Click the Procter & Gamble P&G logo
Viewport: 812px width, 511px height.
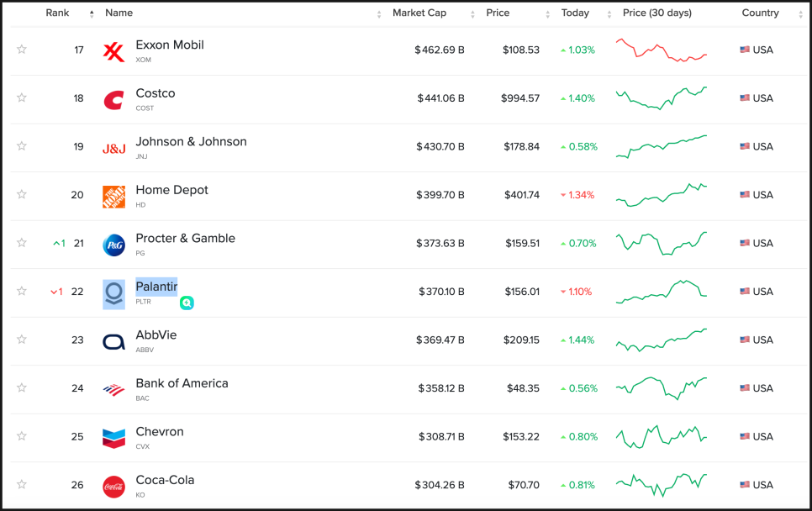[114, 245]
